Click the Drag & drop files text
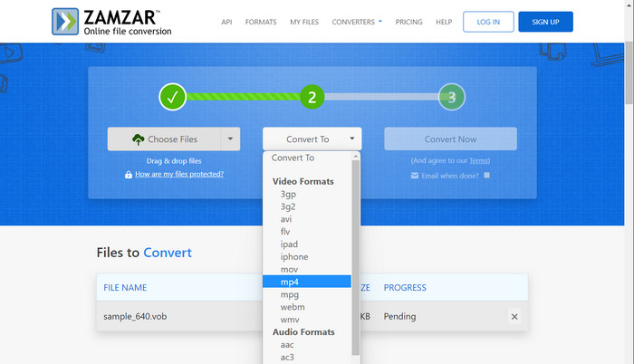Image resolution: width=634 pixels, height=364 pixels. 174,161
